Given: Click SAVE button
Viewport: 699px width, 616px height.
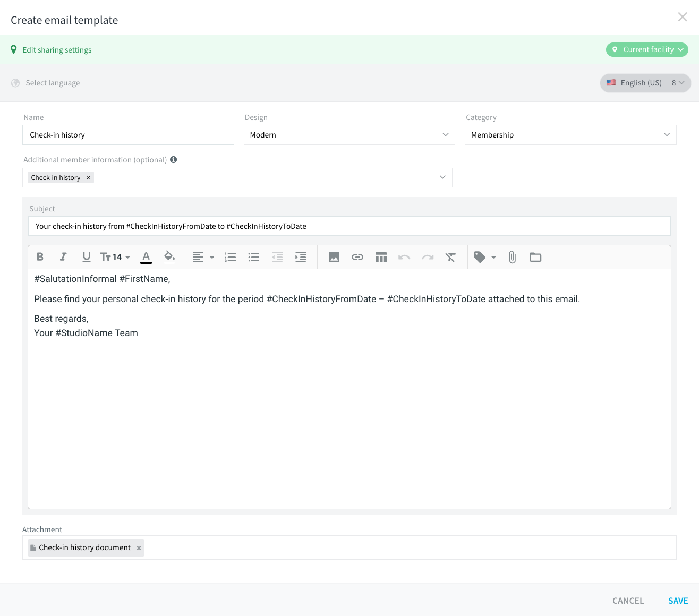Looking at the screenshot, I should (x=678, y=601).
